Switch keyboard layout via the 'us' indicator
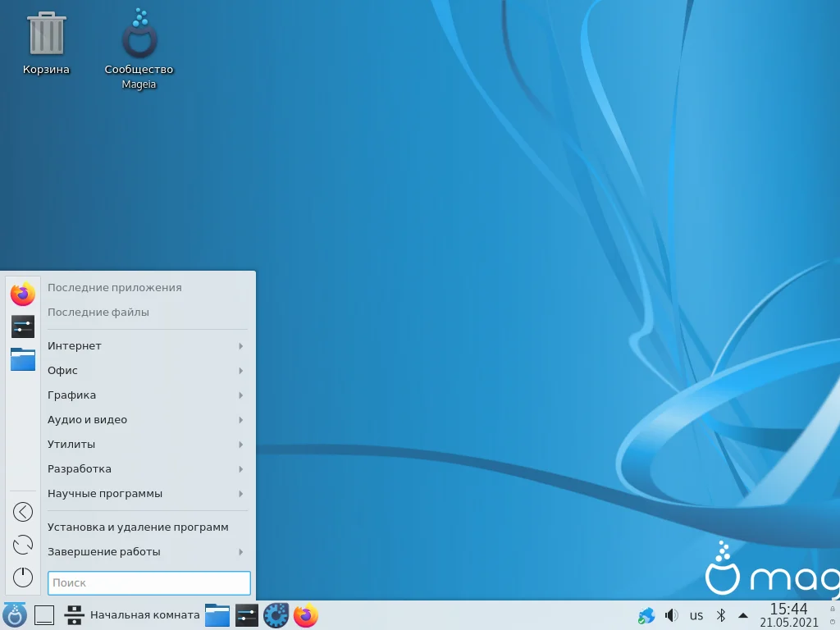This screenshot has width=840, height=630. pos(696,615)
